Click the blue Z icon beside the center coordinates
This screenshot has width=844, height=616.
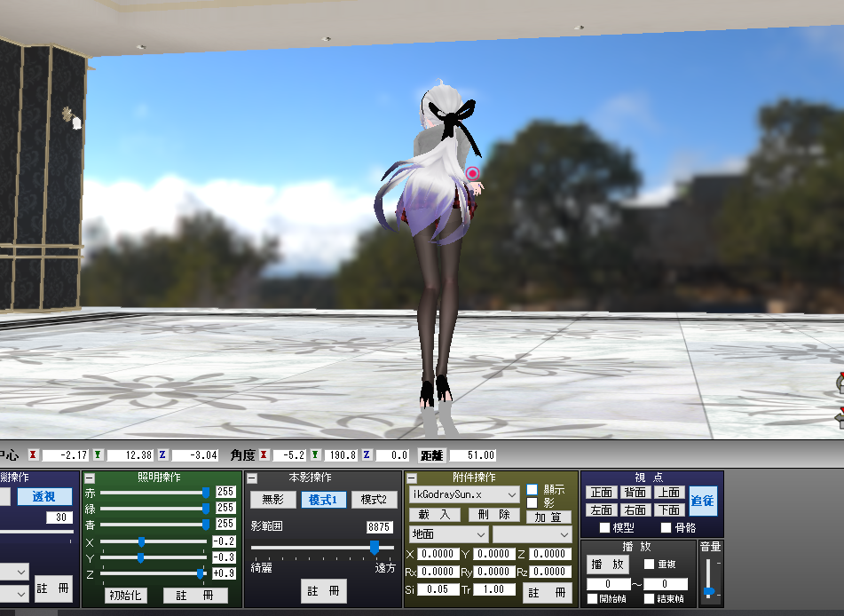tap(162, 455)
